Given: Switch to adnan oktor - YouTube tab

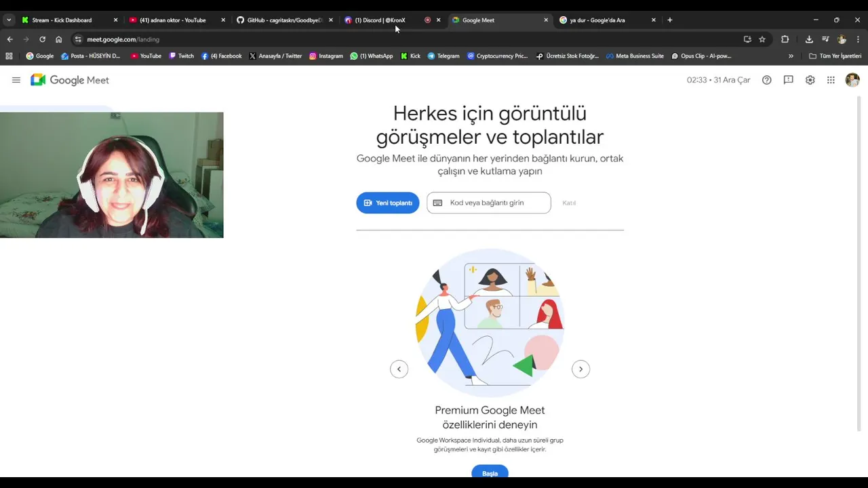Looking at the screenshot, I should tap(173, 20).
